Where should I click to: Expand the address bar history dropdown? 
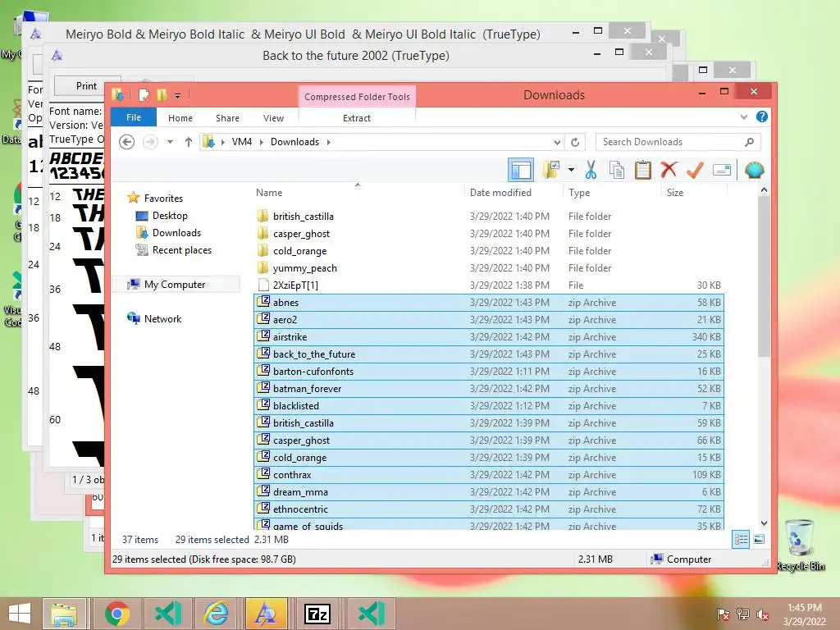557,142
